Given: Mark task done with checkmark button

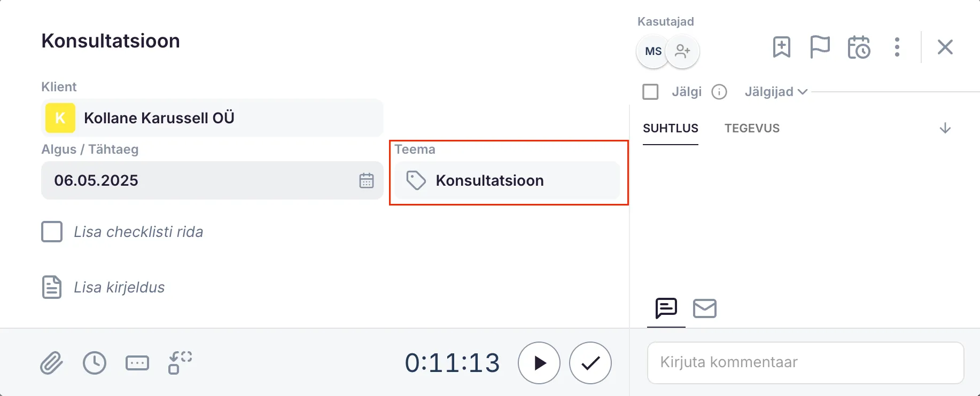Looking at the screenshot, I should coord(590,363).
